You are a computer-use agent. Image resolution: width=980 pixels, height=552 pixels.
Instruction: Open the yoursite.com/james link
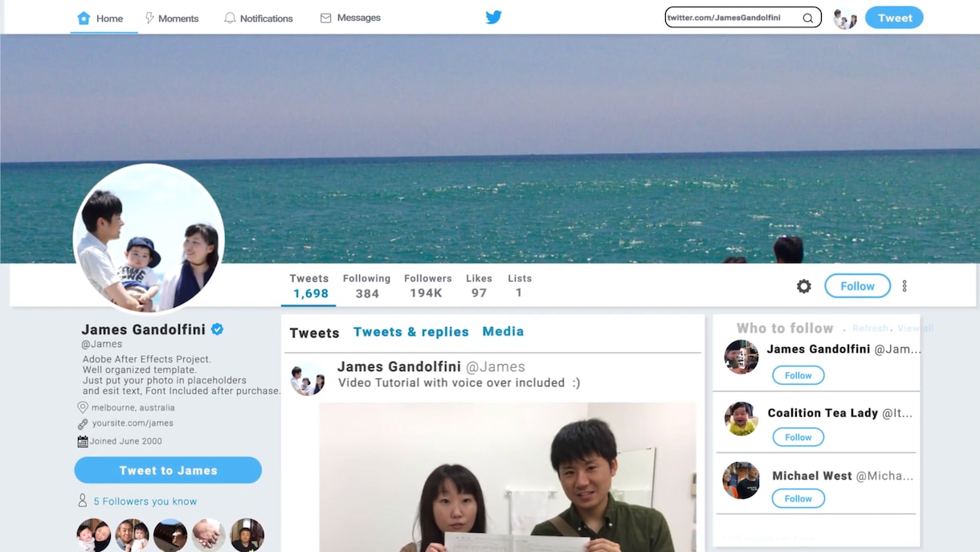[x=133, y=423]
